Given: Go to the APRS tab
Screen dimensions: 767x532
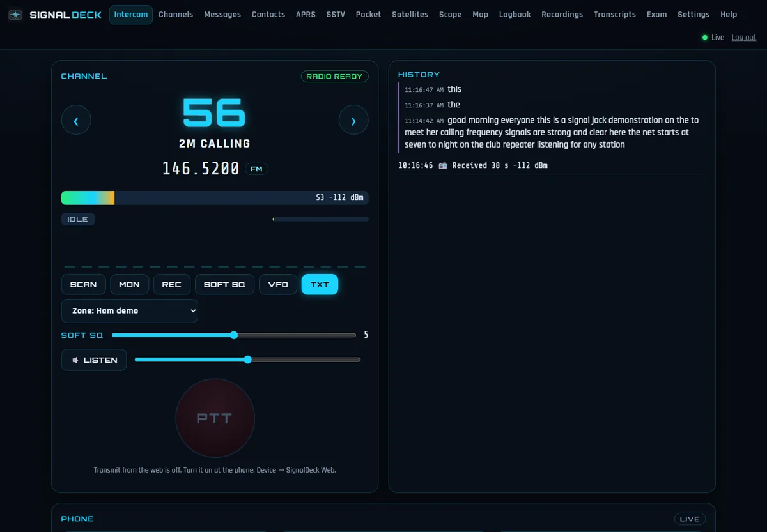Looking at the screenshot, I should tap(306, 15).
